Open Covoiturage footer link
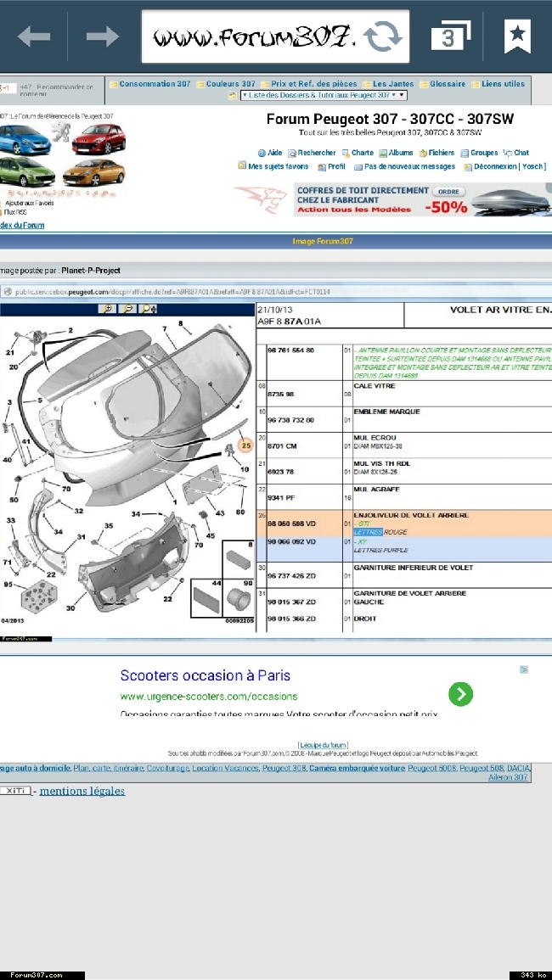Image resolution: width=552 pixels, height=980 pixels. (x=168, y=768)
